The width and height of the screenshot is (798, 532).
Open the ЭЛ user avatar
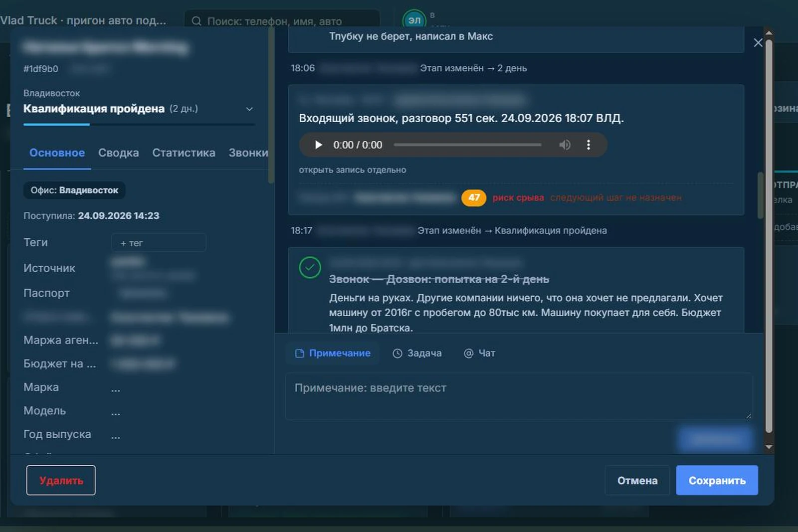coord(414,20)
